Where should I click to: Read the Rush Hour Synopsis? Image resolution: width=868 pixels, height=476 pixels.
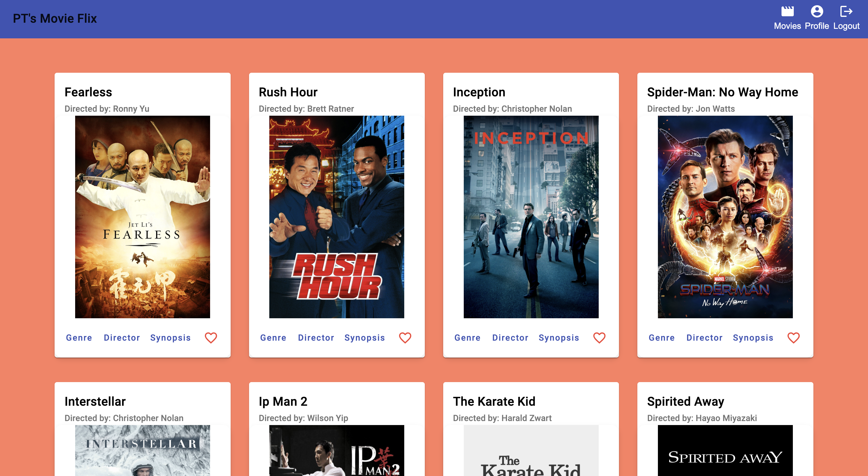[x=364, y=338]
